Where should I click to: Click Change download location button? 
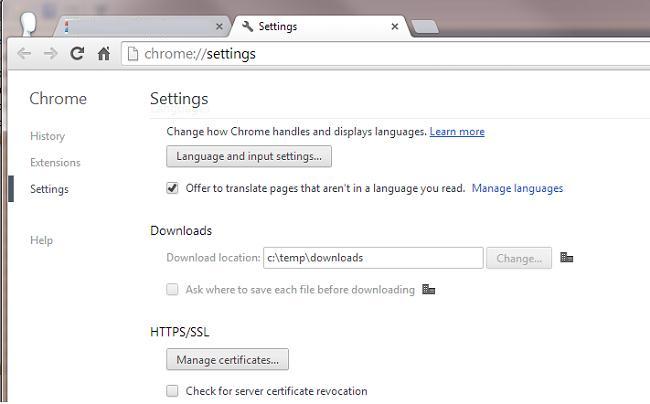519,258
